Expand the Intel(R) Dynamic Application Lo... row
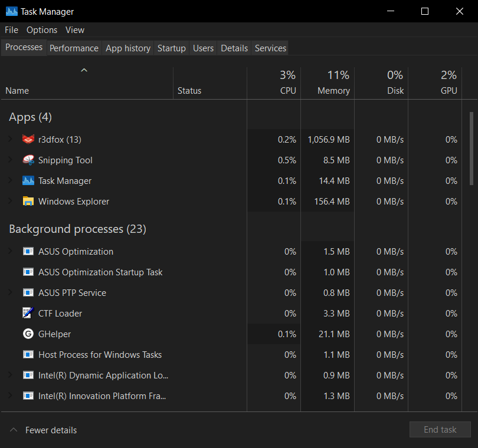Screen dimensions: 478x448 [10, 375]
